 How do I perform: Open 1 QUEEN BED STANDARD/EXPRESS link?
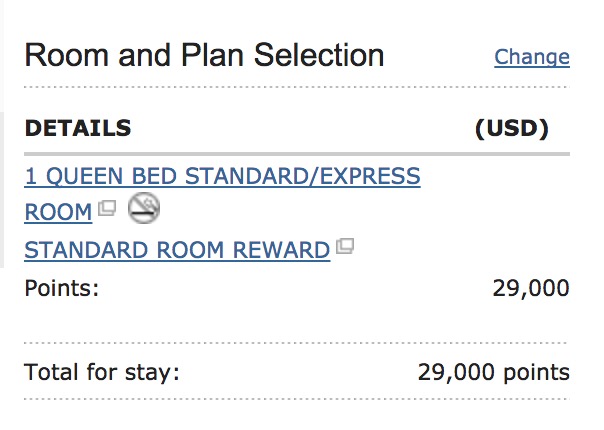point(222,177)
